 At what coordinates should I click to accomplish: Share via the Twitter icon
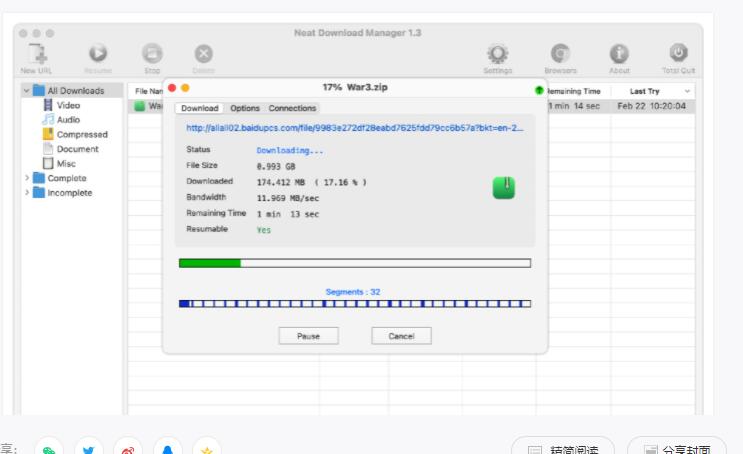[x=89, y=448]
